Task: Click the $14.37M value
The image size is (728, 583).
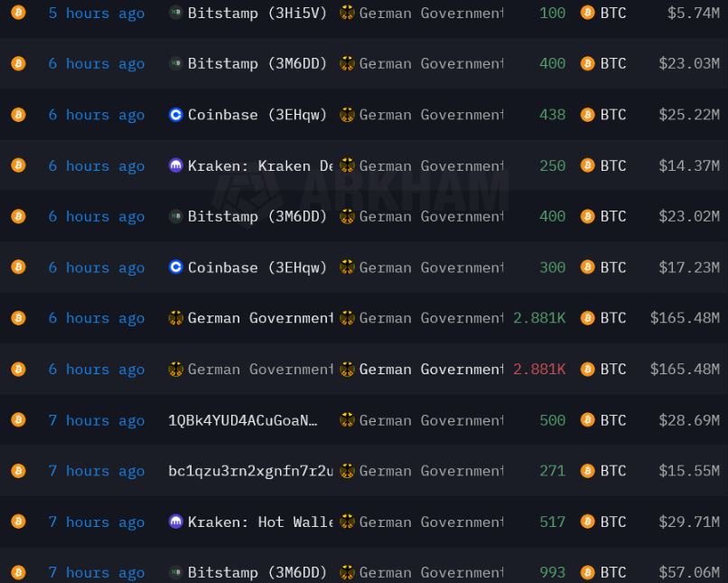Action: [689, 165]
